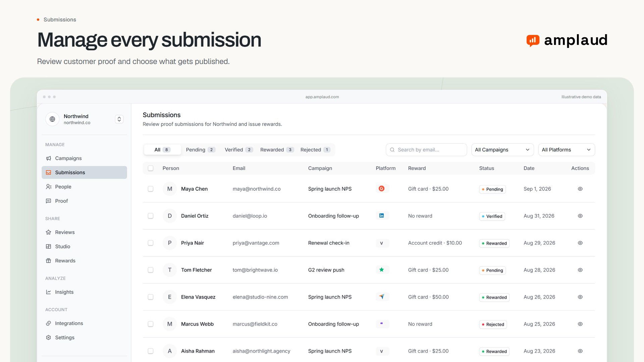
Task: Switch to the Rewarded tab
Action: pyautogui.click(x=277, y=150)
